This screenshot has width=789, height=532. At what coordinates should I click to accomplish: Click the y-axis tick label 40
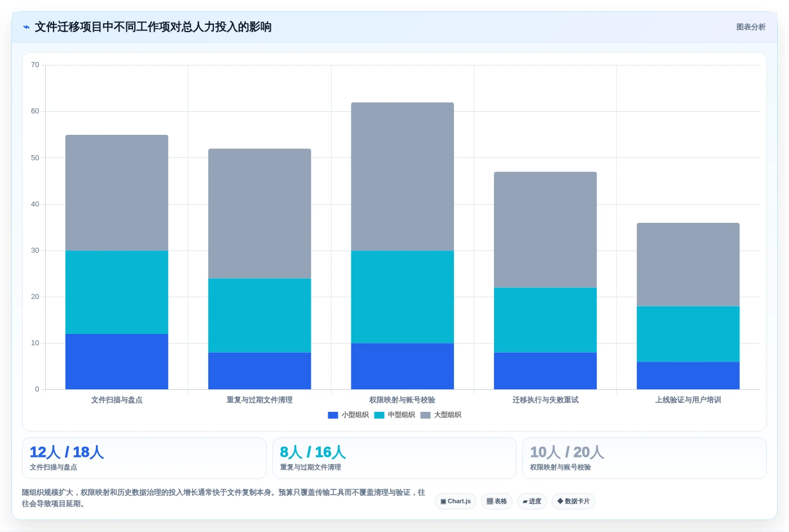click(35, 204)
